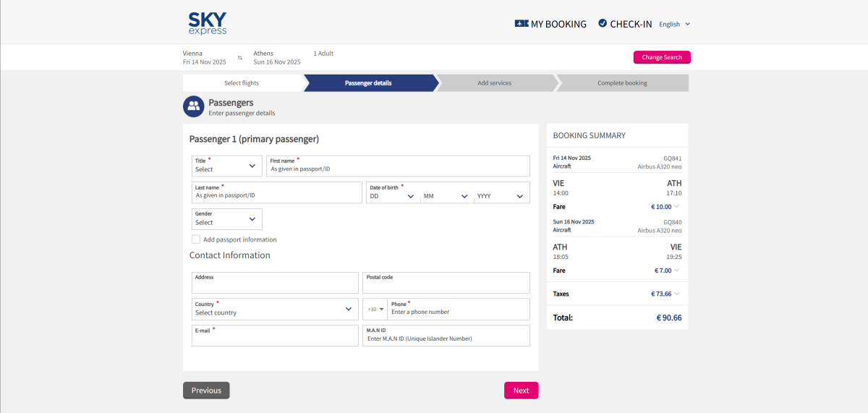Screen dimensions: 868x413
Task: Expand the Taxes €73.66 breakdown
Action: click(676, 294)
